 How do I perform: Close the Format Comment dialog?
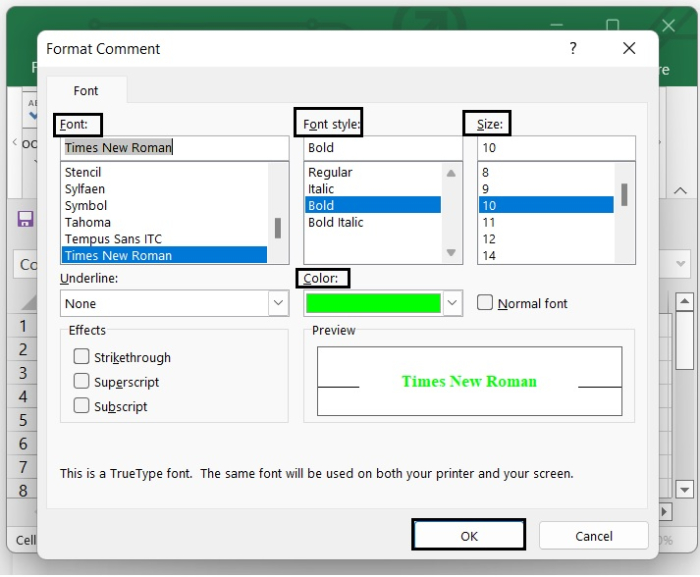[x=629, y=48]
